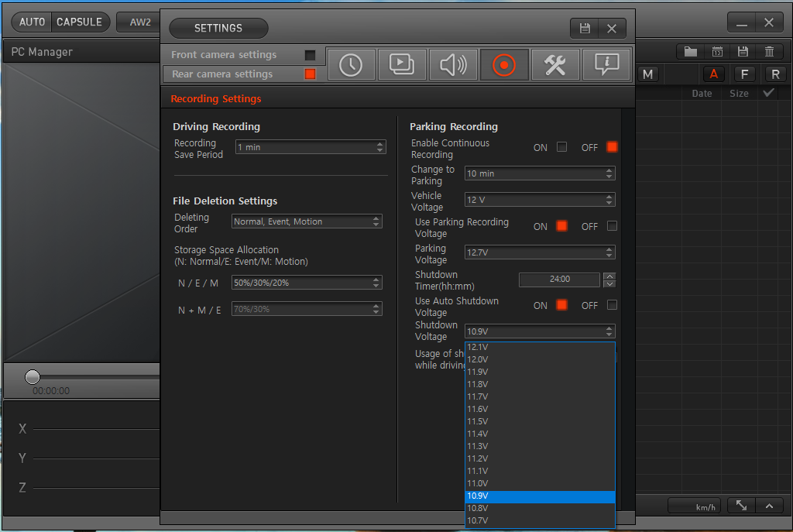This screenshot has height=532, width=793.
Task: Select the A file filter button
Action: tap(713, 74)
